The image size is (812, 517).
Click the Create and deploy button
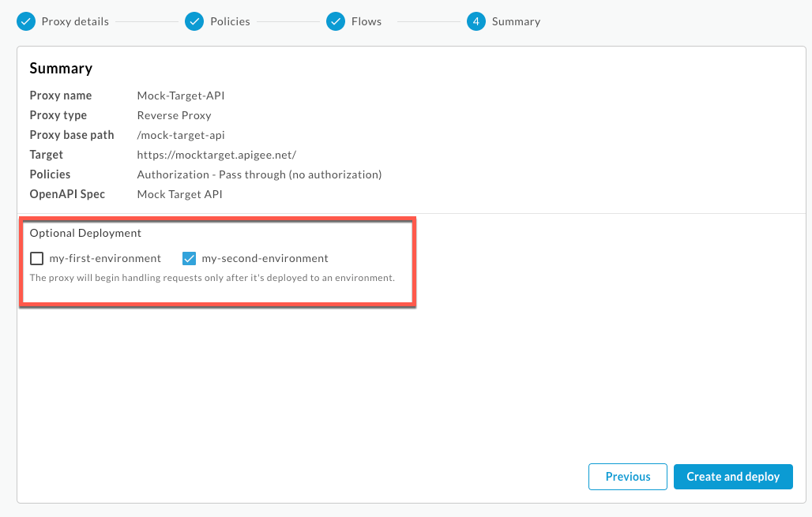[x=732, y=477]
